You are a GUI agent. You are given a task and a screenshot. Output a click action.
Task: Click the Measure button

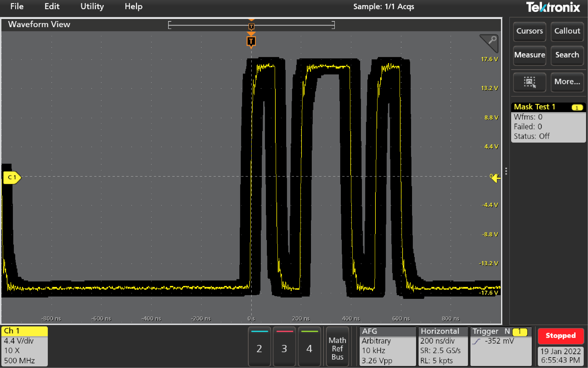[529, 55]
